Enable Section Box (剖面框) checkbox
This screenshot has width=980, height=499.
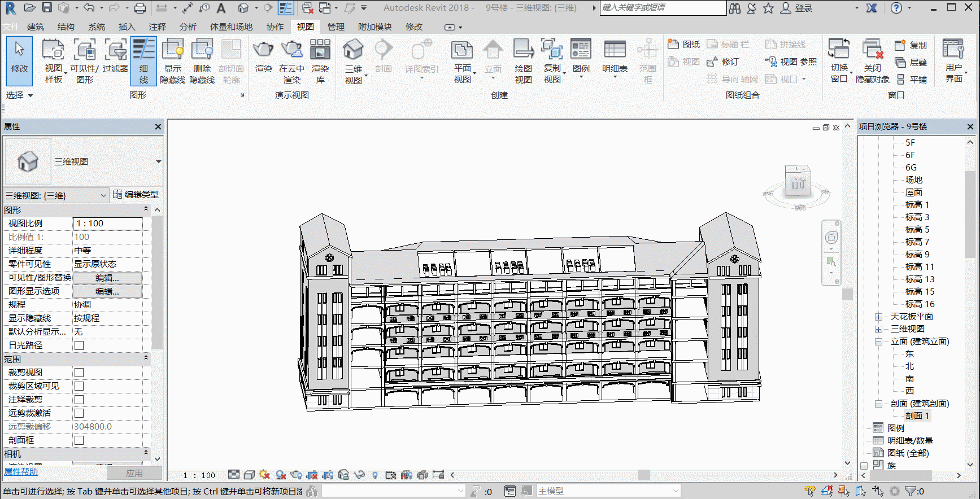[x=79, y=440]
